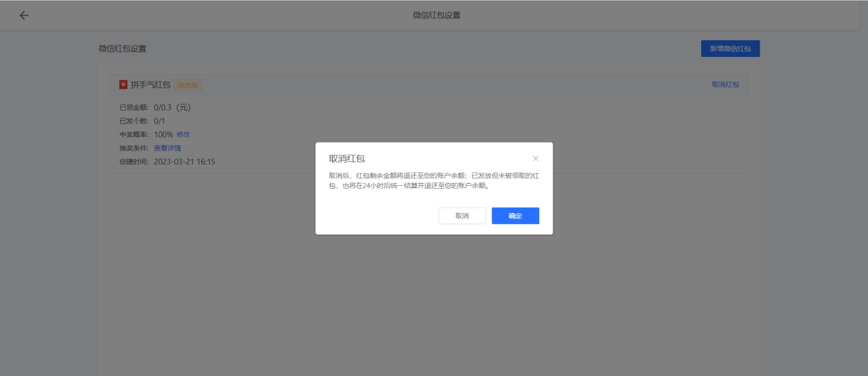Click the 取消 button in dialog
The image size is (868, 376).
(x=462, y=216)
